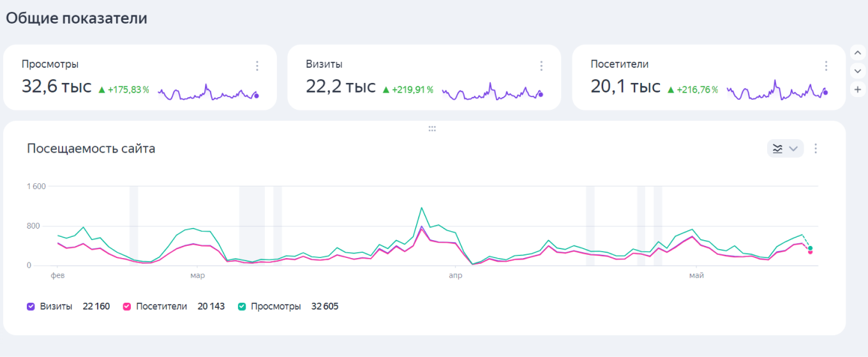
Task: Toggle the Визиты series checkbox
Action: click(x=31, y=307)
